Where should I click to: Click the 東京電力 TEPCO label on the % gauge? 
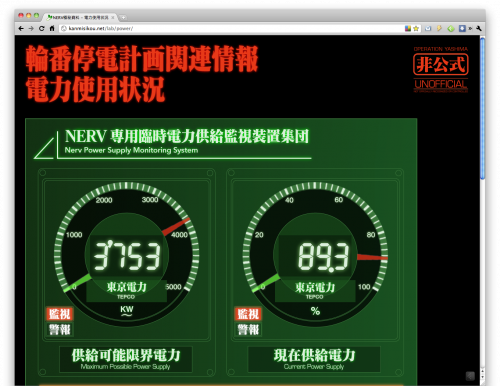click(x=315, y=290)
